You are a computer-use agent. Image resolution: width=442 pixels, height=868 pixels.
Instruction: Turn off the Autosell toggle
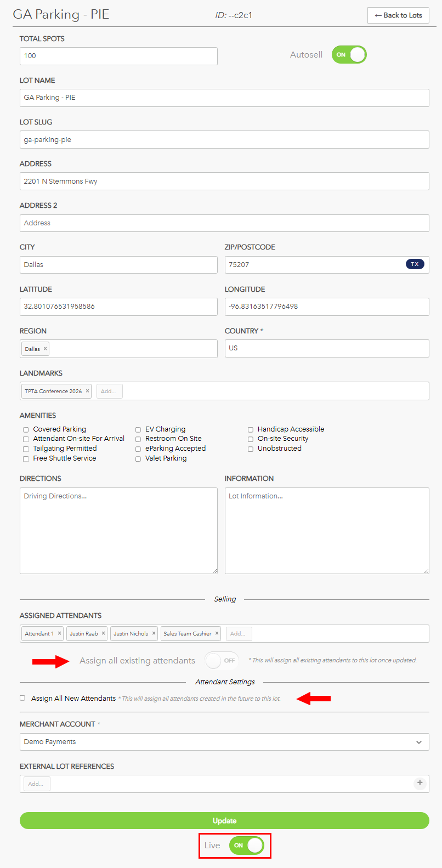coord(349,55)
